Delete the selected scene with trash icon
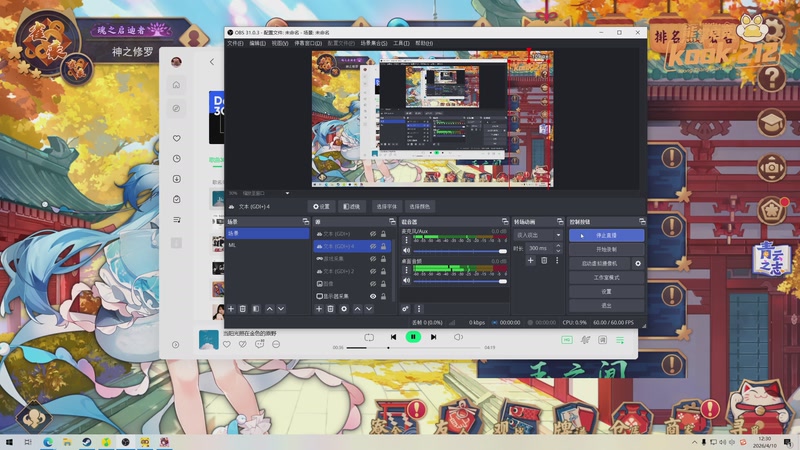 click(243, 309)
